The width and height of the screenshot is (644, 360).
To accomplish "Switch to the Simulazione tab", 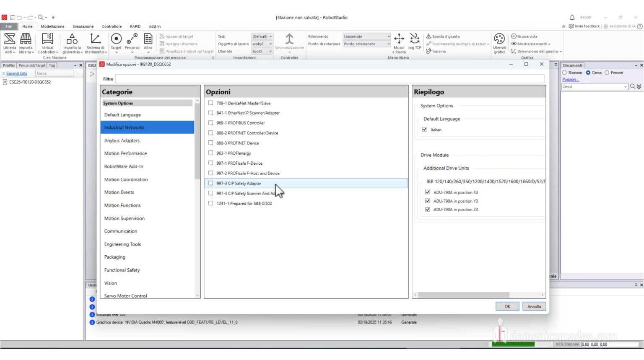I will (x=83, y=26).
